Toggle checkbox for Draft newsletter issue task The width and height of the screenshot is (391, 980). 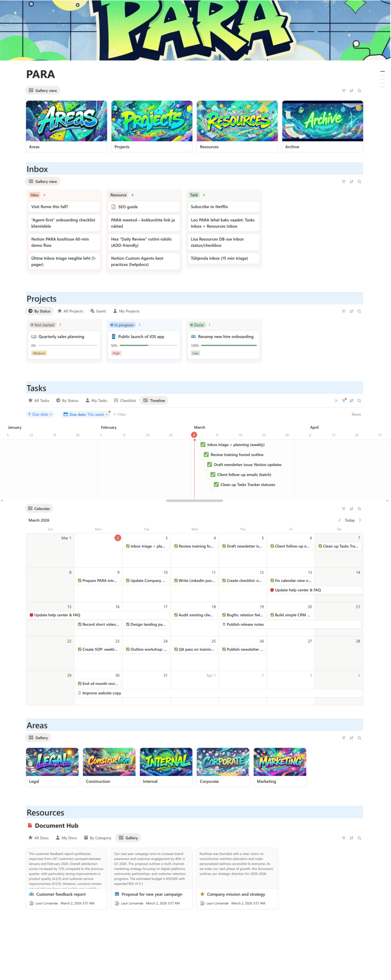point(209,465)
